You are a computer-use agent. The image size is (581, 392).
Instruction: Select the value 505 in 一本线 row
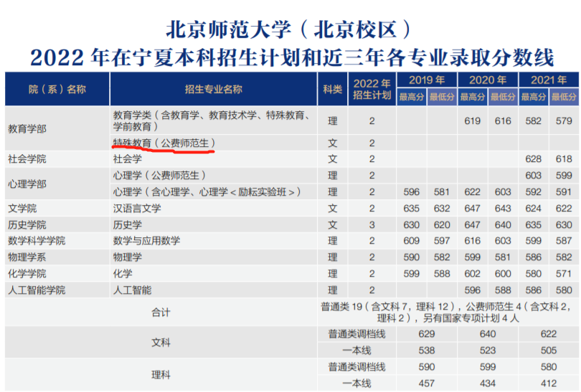[x=549, y=350]
